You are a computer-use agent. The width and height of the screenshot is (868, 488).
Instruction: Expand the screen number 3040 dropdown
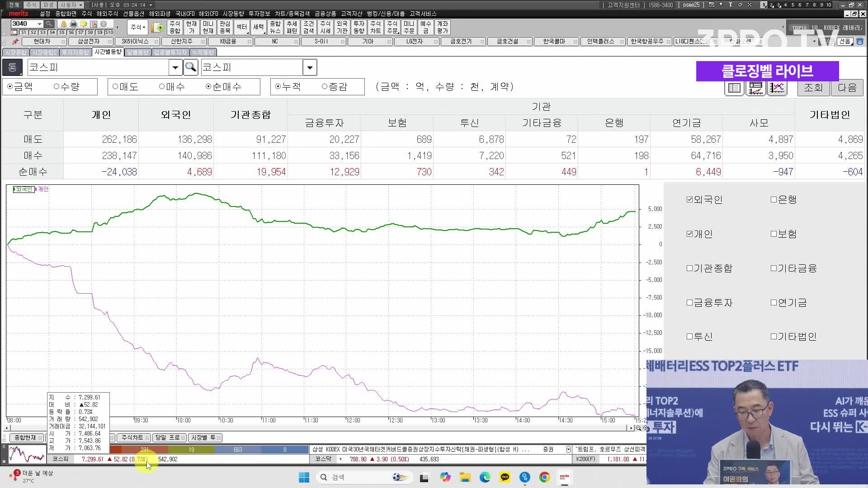[x=40, y=23]
